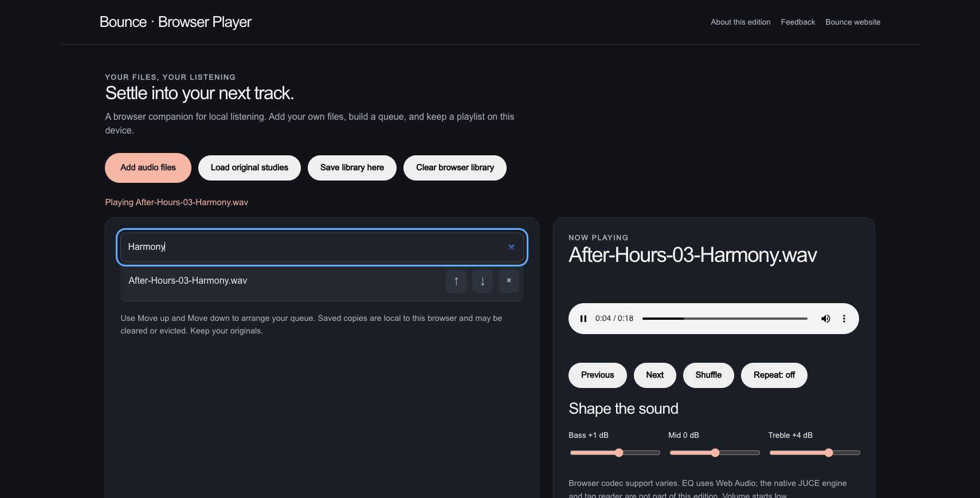Click the Playing After-Hours-03-Harmony.wav status text
The width and height of the screenshot is (980, 498).
[177, 202]
